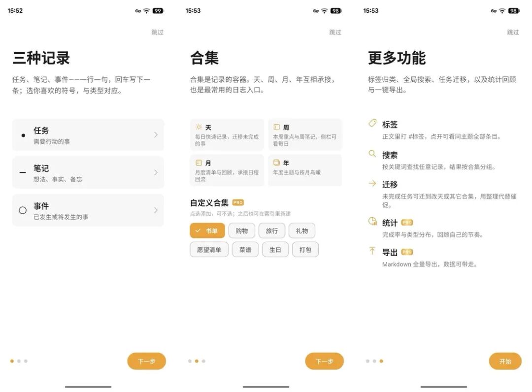Click the 三种记录 page title

(41, 58)
